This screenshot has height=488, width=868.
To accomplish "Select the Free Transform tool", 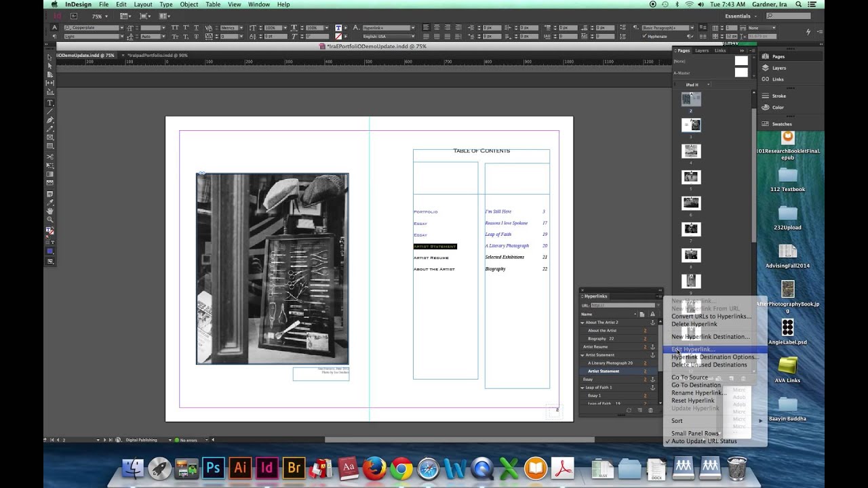I will pos(50,165).
